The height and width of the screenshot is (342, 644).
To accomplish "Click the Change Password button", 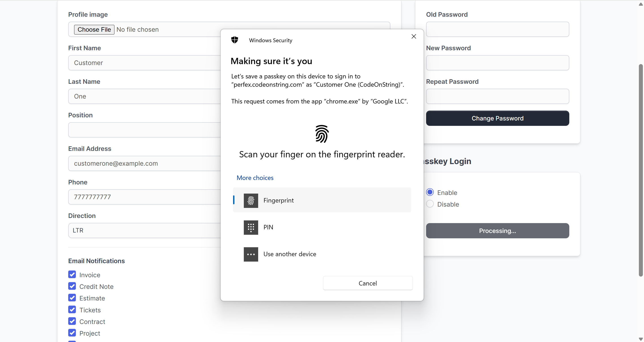I will (497, 118).
